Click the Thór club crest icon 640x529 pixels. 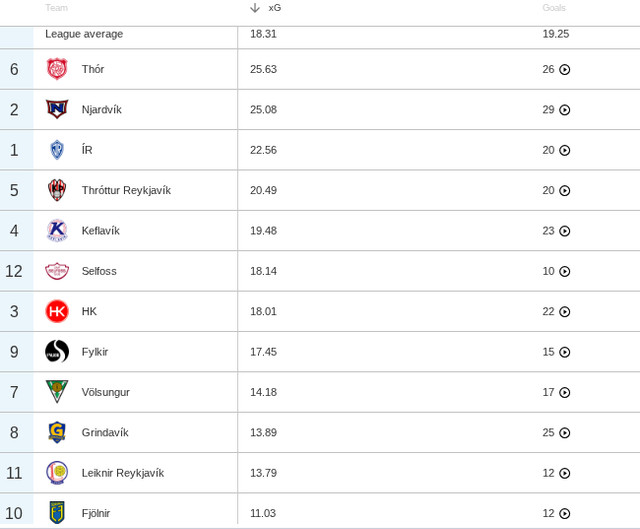coord(57,69)
